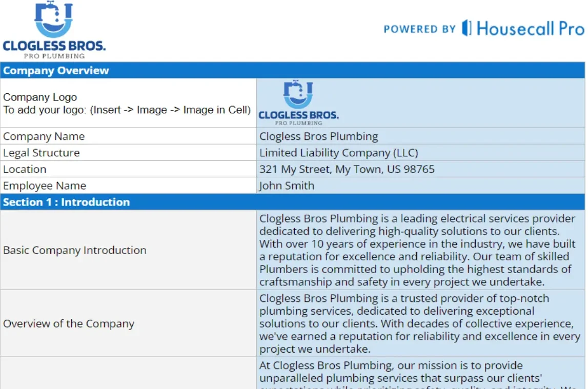Screen dimensions: 588x389
Task: Click the John Smith cell
Action: pyautogui.click(x=420, y=186)
